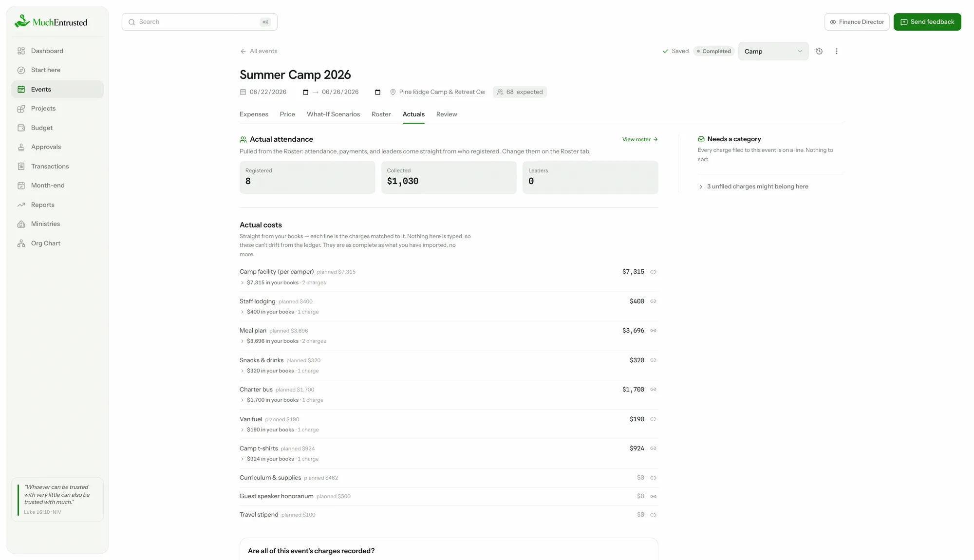This screenshot has height=560, width=974.
Task: Click link icon for Staff lodging row
Action: [x=653, y=301]
